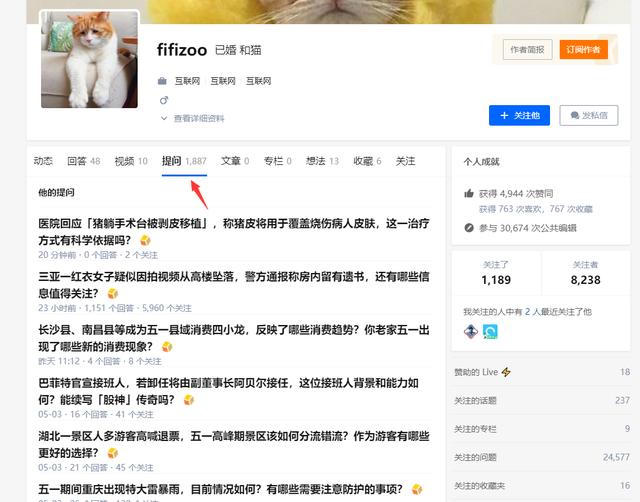Open the blue mutual follower avatar
640x502 pixels.
click(490, 331)
